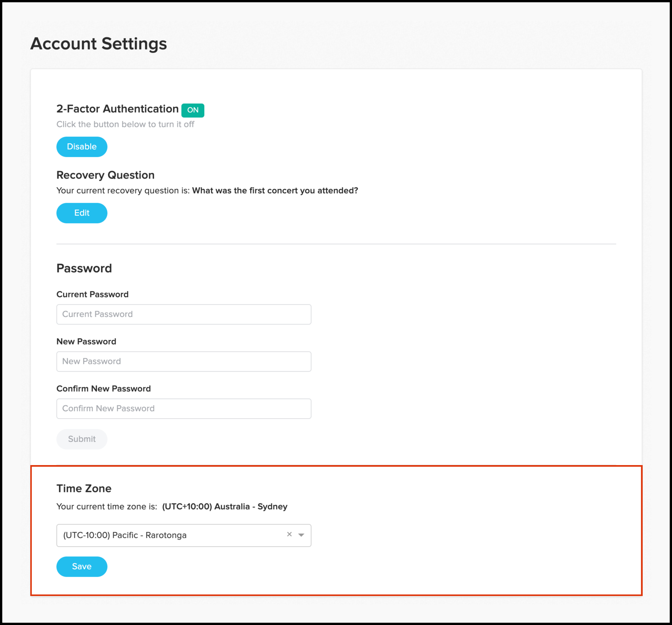Image resolution: width=672 pixels, height=625 pixels.
Task: Expand the time zone dropdown arrow
Action: click(x=301, y=535)
